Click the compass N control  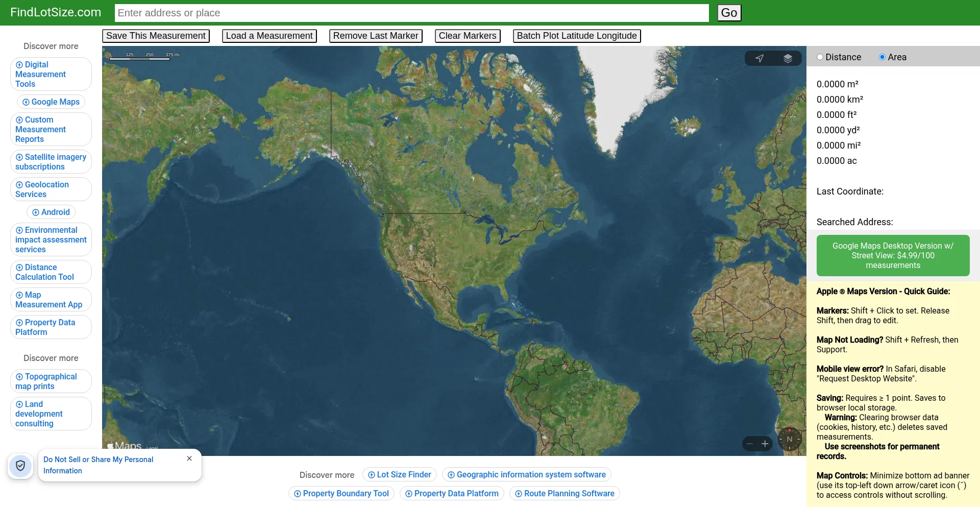(790, 439)
